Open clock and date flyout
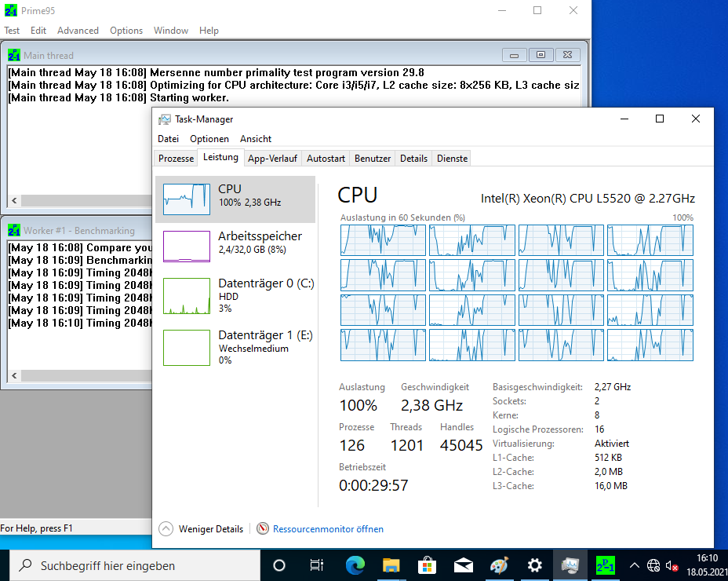728x581 pixels. (707, 565)
